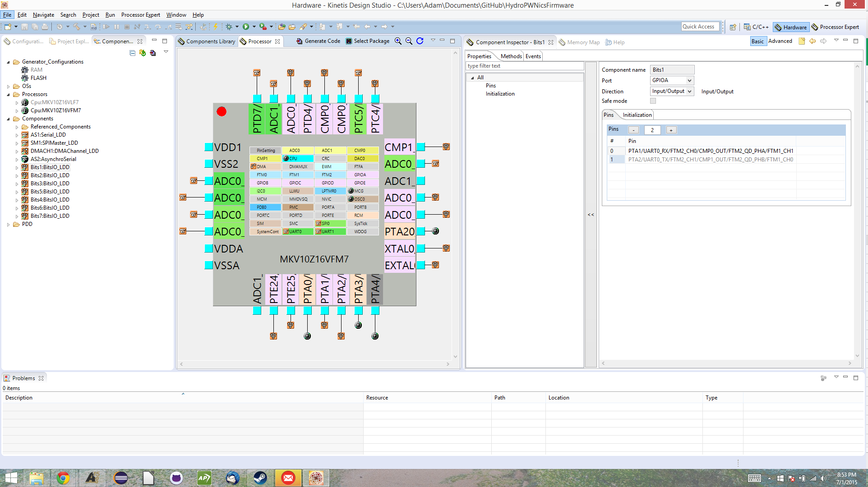Click the green Run button in toolbar
This screenshot has height=487, width=868.
click(246, 27)
